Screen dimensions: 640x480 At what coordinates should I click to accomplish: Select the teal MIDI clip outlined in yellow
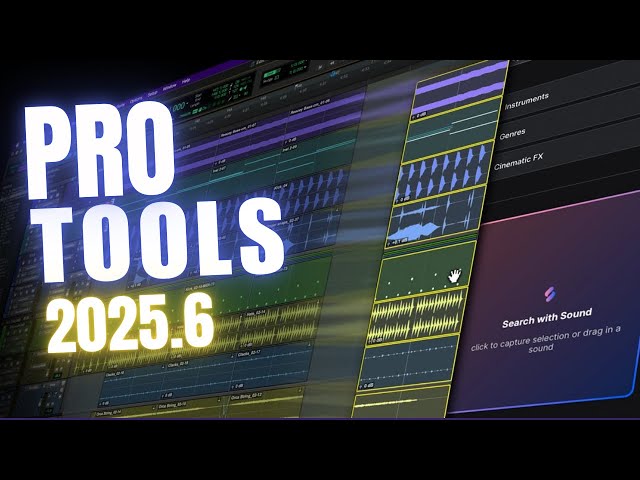[452, 131]
